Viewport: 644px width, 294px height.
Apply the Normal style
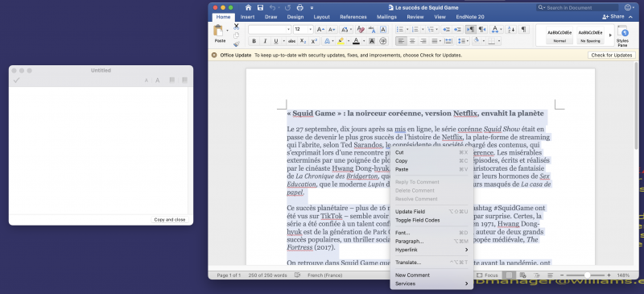(559, 35)
